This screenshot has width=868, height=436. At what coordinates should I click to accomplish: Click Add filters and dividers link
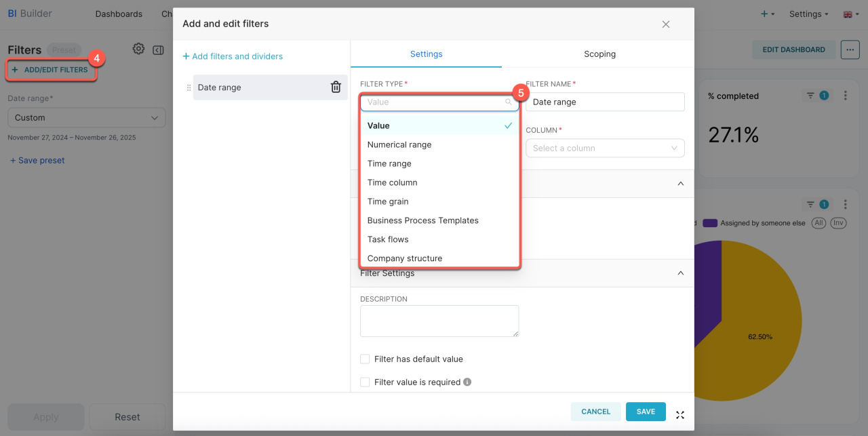point(233,56)
